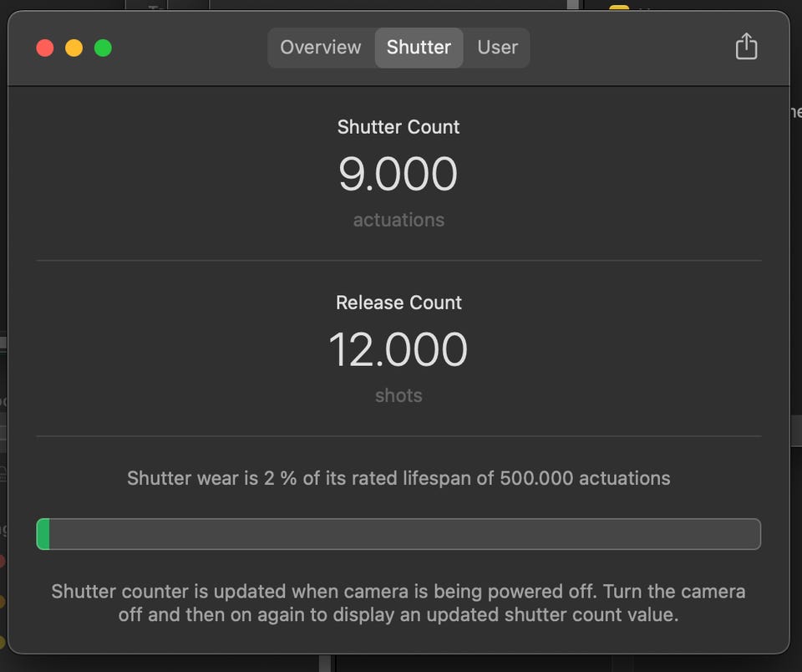Click the 12.000 release count value
802x672 pixels.
pyautogui.click(x=398, y=349)
